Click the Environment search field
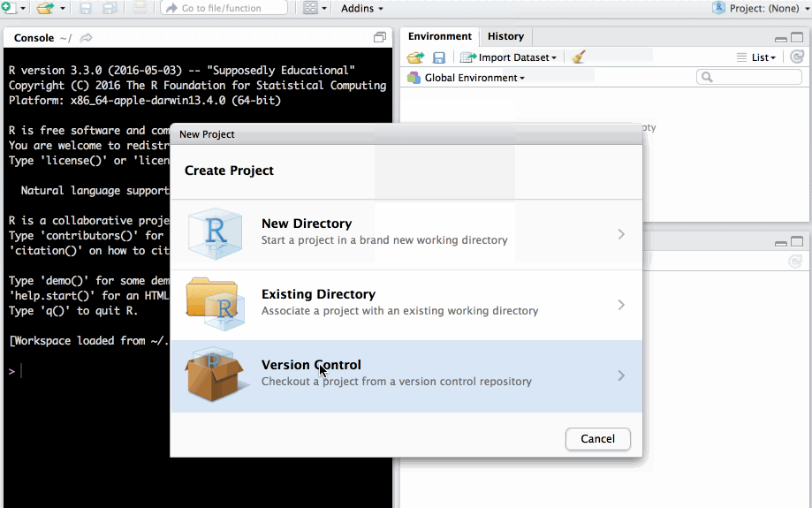 pyautogui.click(x=749, y=77)
